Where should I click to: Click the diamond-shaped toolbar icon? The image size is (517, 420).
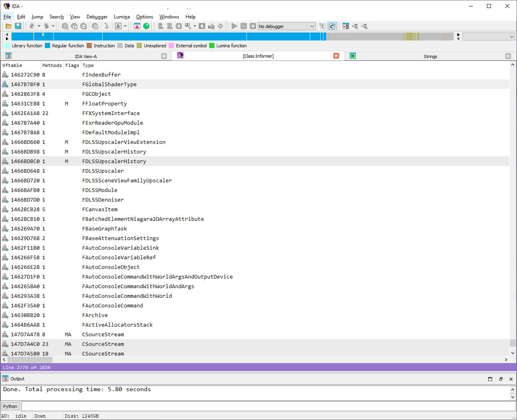(x=220, y=26)
